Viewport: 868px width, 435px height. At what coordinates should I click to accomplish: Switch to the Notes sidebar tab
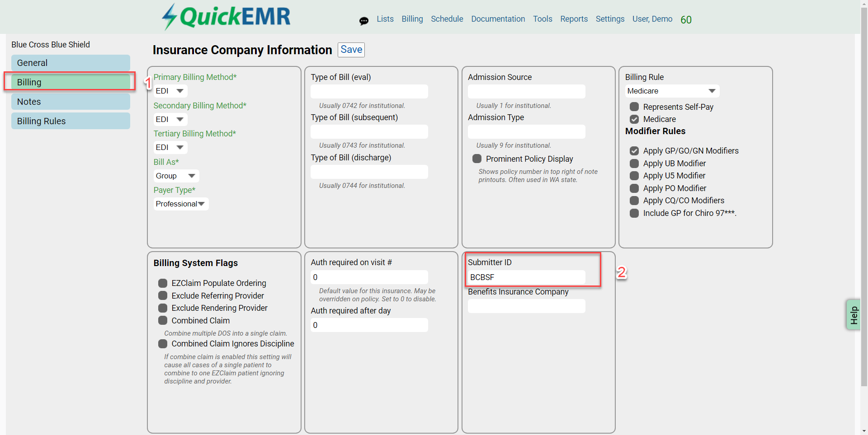71,102
